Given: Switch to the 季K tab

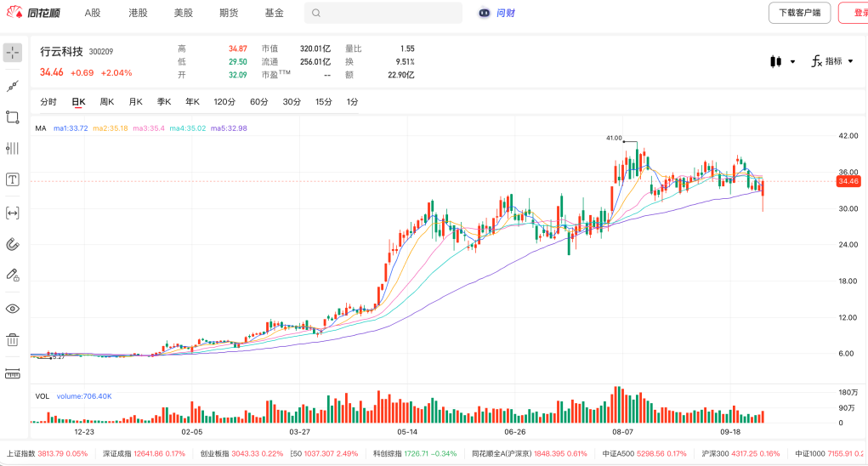Looking at the screenshot, I should (164, 102).
